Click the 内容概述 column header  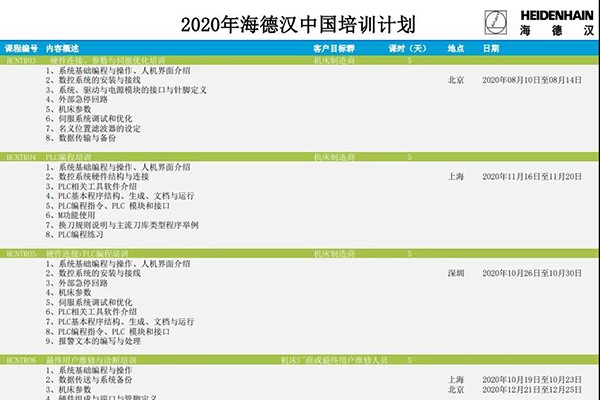62,49
